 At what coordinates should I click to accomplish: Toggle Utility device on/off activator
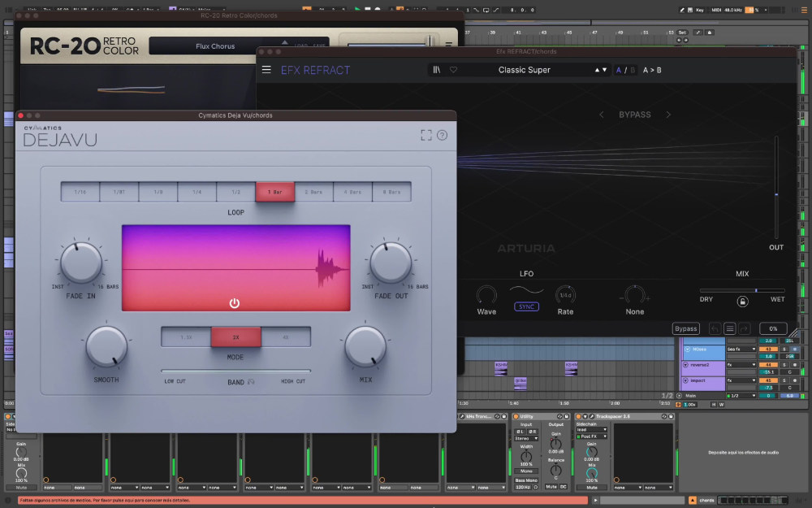click(x=516, y=416)
